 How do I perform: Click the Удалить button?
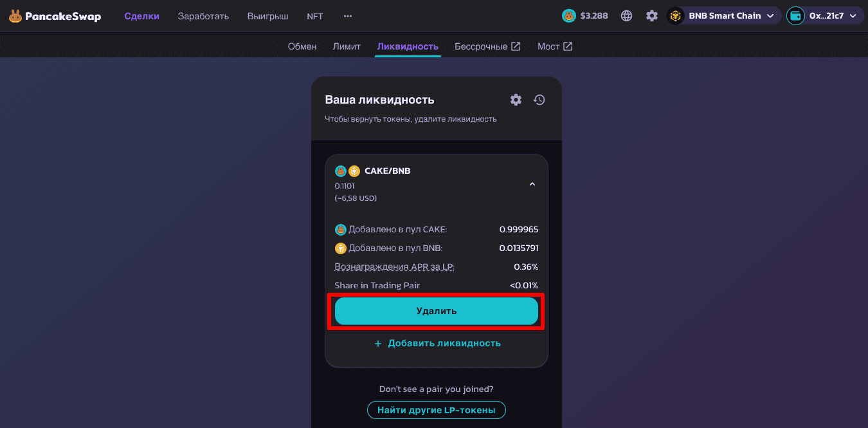tap(437, 312)
